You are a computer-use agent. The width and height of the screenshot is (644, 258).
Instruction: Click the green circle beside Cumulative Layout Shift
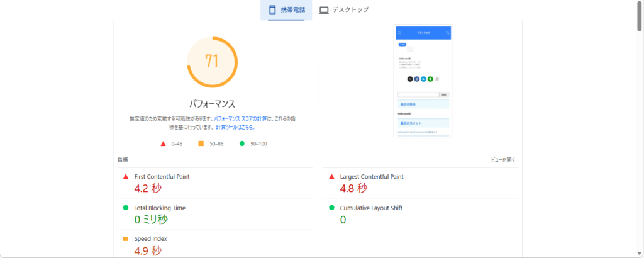pos(331,208)
